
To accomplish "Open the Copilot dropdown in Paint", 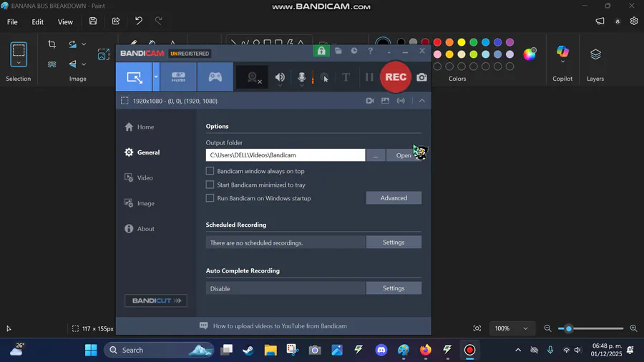I will (562, 62).
